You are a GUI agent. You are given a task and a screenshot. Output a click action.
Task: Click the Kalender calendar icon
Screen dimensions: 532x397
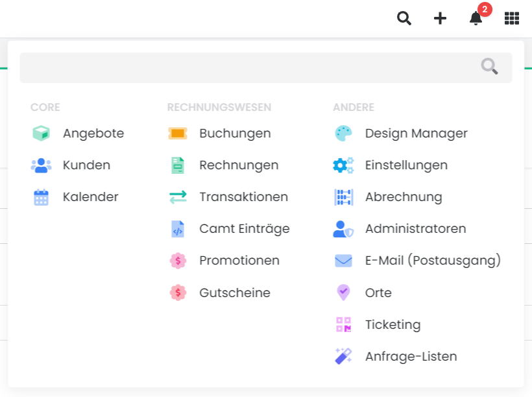41,197
